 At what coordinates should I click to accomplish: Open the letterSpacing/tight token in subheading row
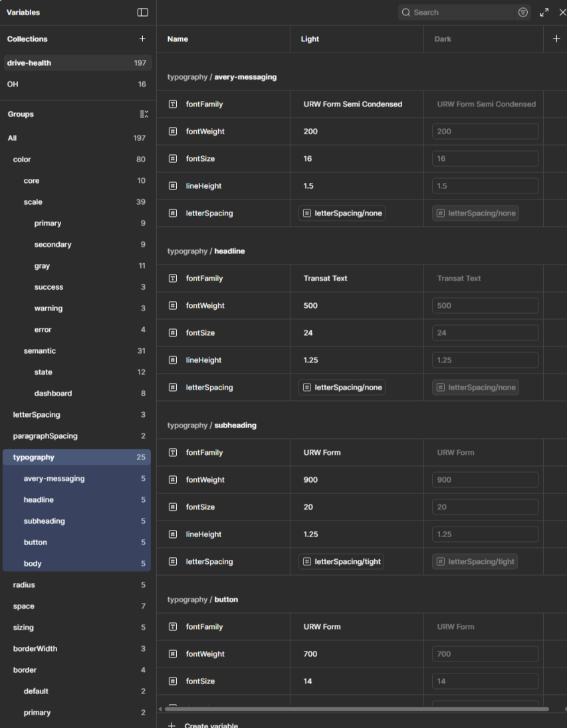341,561
